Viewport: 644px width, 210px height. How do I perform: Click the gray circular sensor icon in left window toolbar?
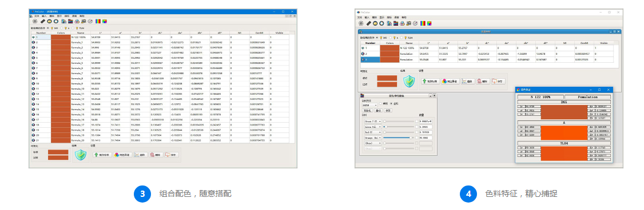(x=35, y=21)
